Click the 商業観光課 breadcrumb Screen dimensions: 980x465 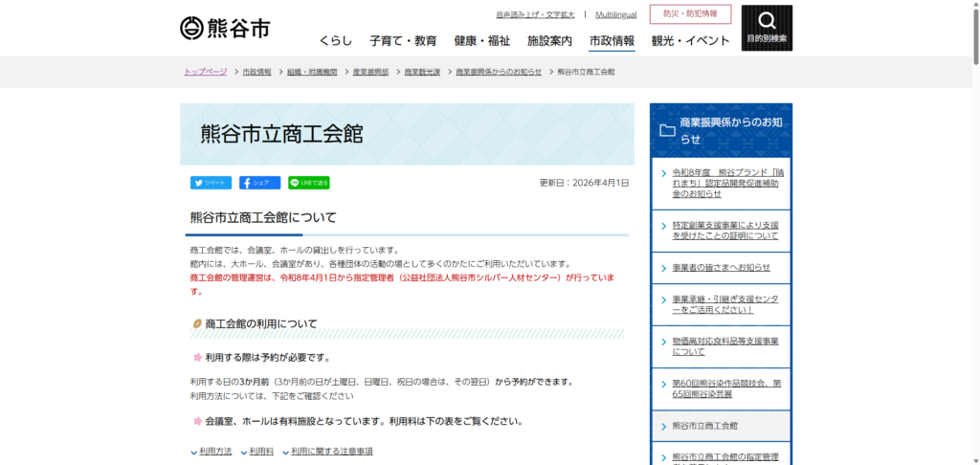pyautogui.click(x=422, y=72)
